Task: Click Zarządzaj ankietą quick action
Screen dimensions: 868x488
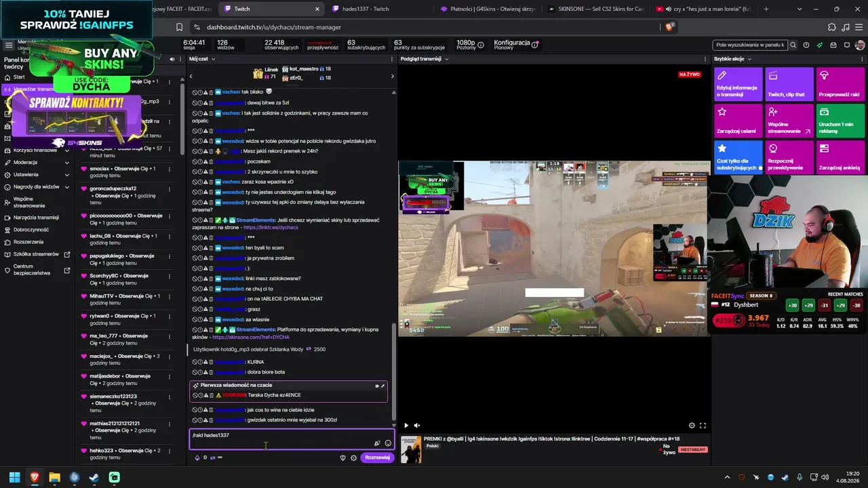Action: 840,157
